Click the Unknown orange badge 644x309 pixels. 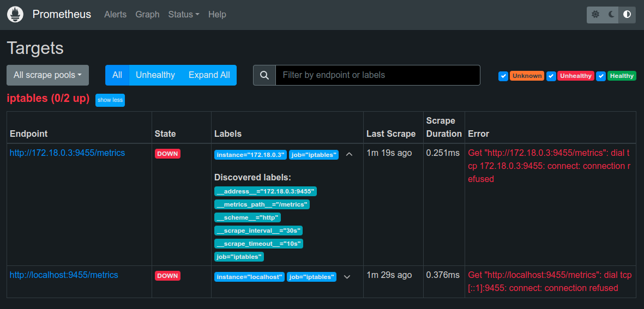(x=527, y=76)
